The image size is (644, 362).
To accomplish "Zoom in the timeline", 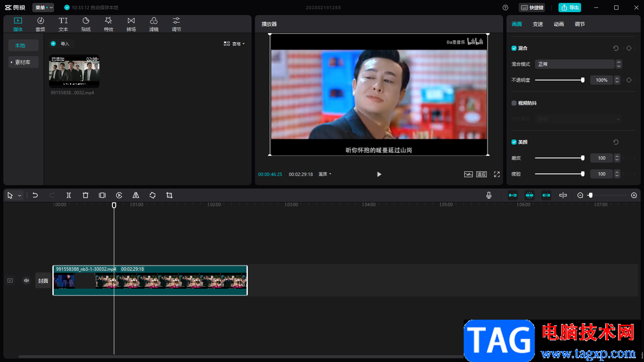I will [634, 195].
